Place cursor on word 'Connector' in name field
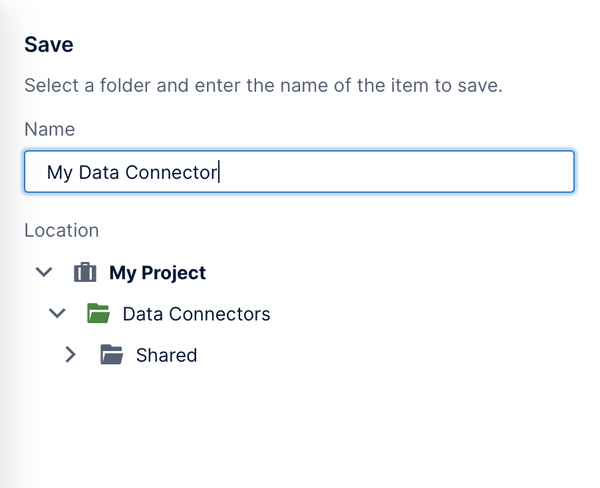600x488 pixels. tap(171, 172)
